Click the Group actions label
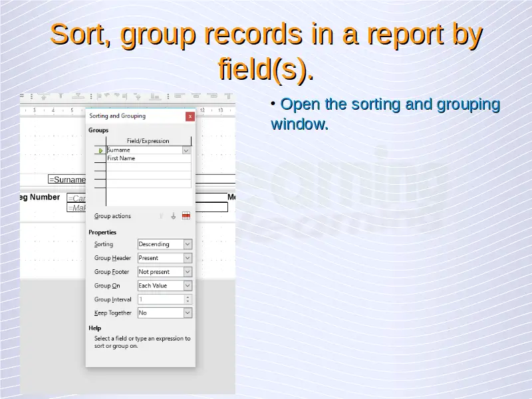The image size is (532, 399). [x=112, y=216]
